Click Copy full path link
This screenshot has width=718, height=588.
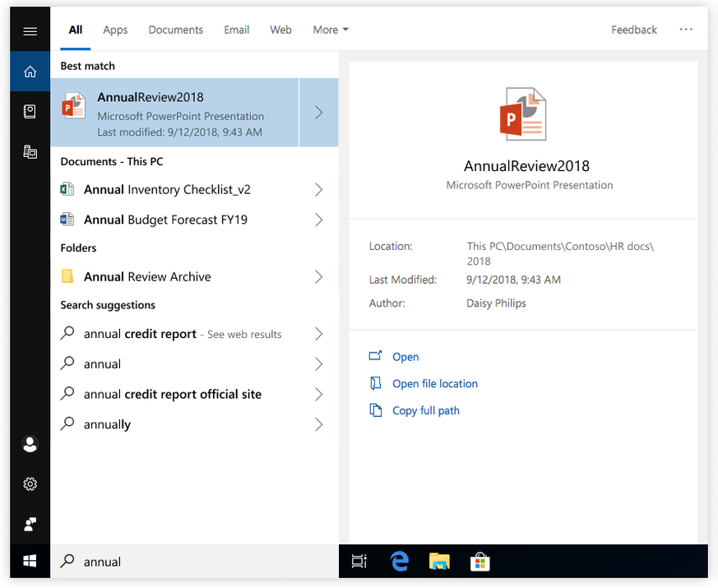425,410
